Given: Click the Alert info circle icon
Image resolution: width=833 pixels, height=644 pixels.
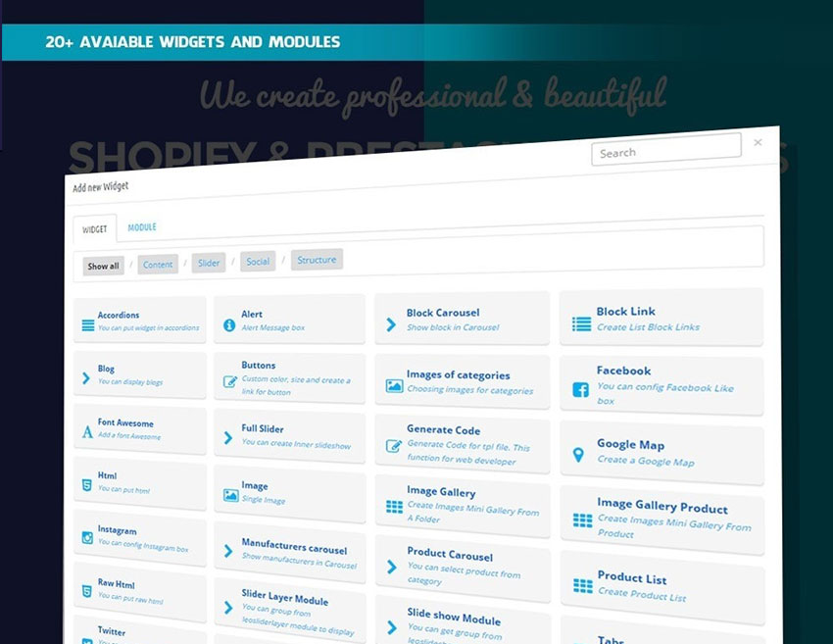Looking at the screenshot, I should (228, 325).
